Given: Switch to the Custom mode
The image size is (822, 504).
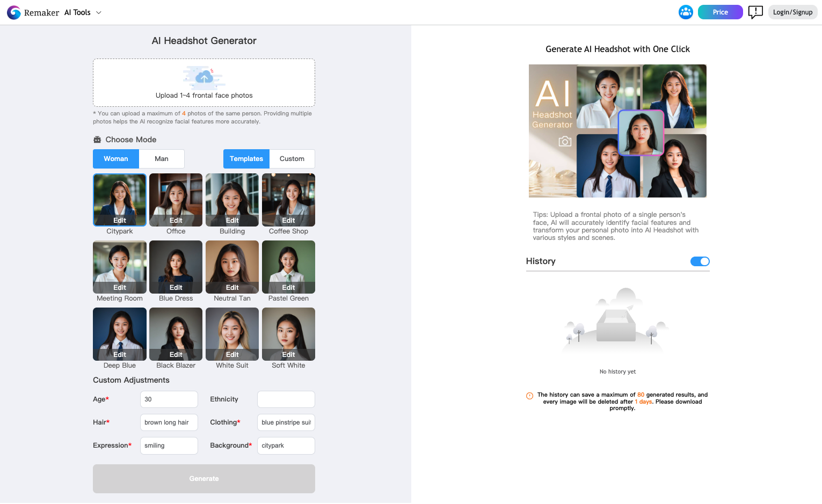Looking at the screenshot, I should click(292, 158).
